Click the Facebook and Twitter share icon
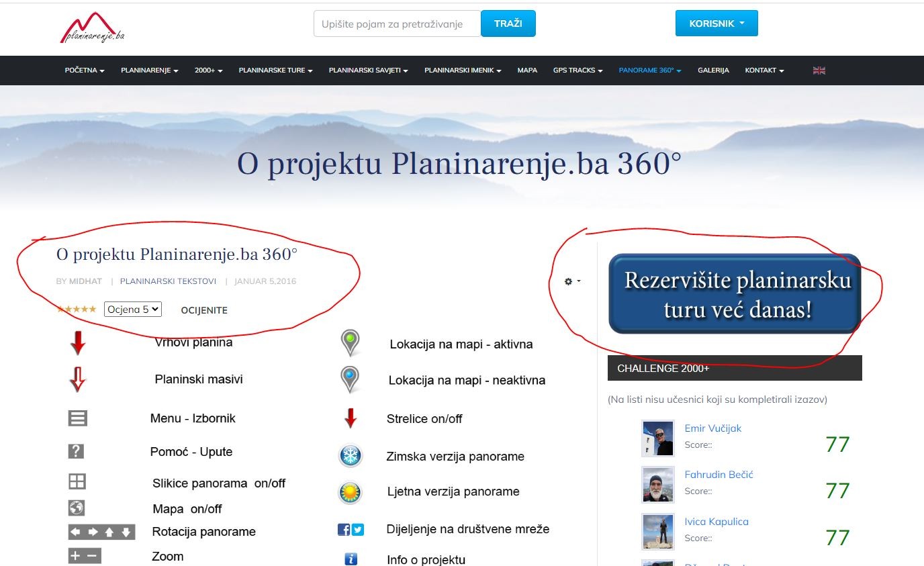 (350, 530)
